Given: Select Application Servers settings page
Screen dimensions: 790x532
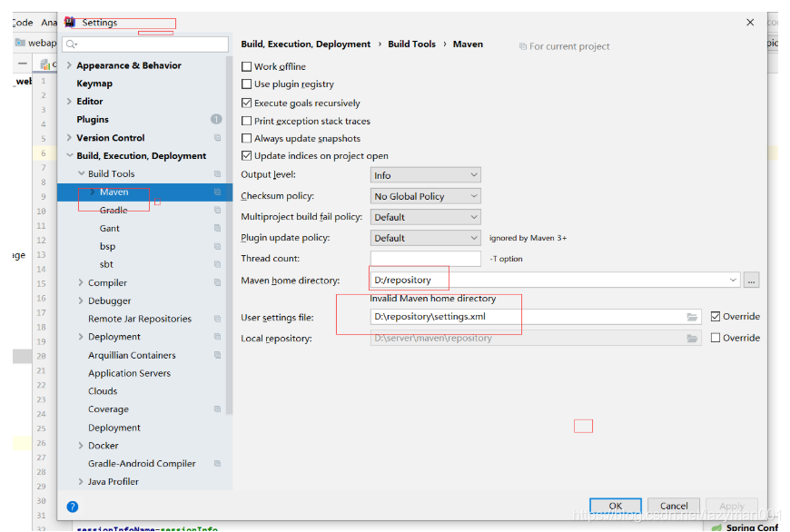Looking at the screenshot, I should 130,373.
